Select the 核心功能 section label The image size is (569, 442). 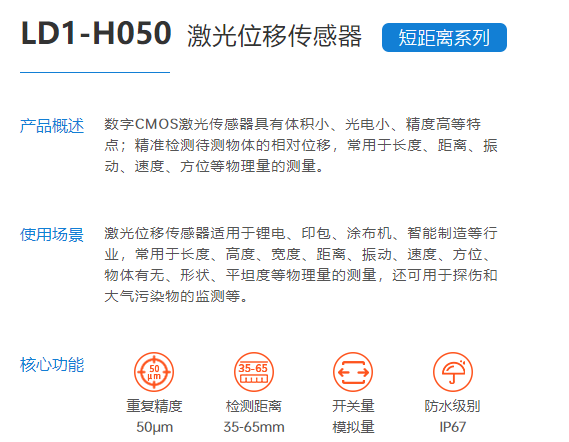[x=52, y=365]
